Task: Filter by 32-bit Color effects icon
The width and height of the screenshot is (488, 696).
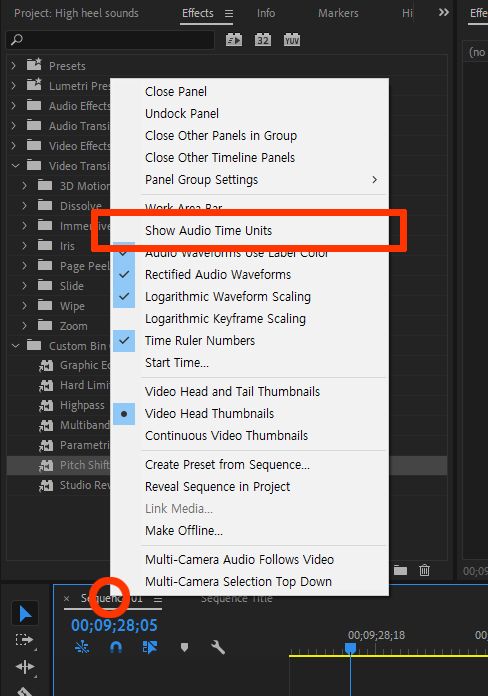Action: point(263,40)
